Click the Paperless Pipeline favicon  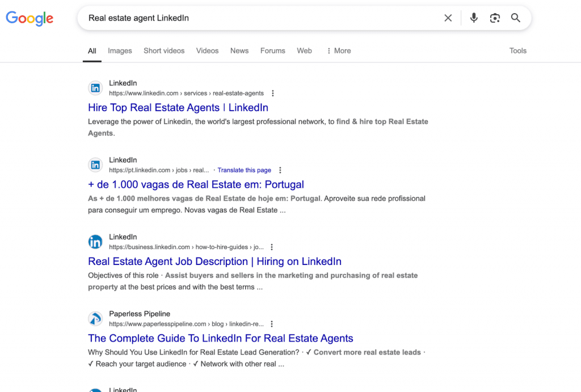95,318
